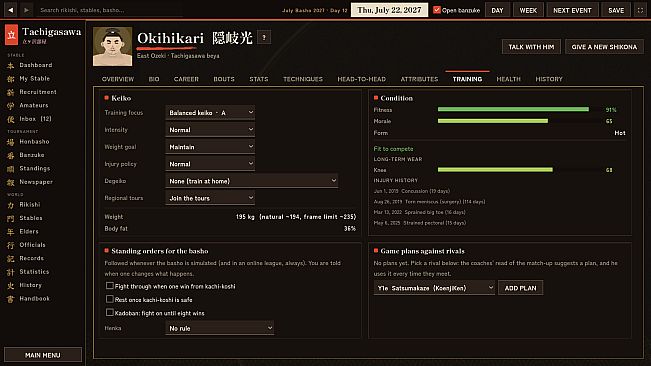
Task: Switch to the Health tab
Action: [509, 79]
